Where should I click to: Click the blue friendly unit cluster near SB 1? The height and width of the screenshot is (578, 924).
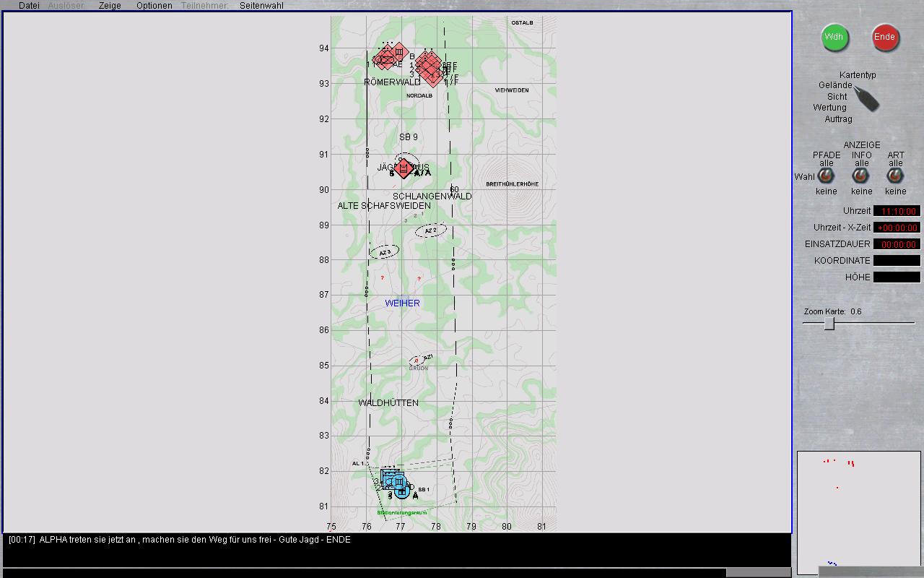(x=394, y=481)
